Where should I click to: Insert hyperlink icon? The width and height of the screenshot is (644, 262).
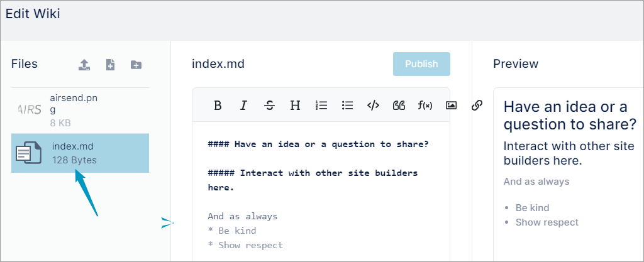click(477, 106)
